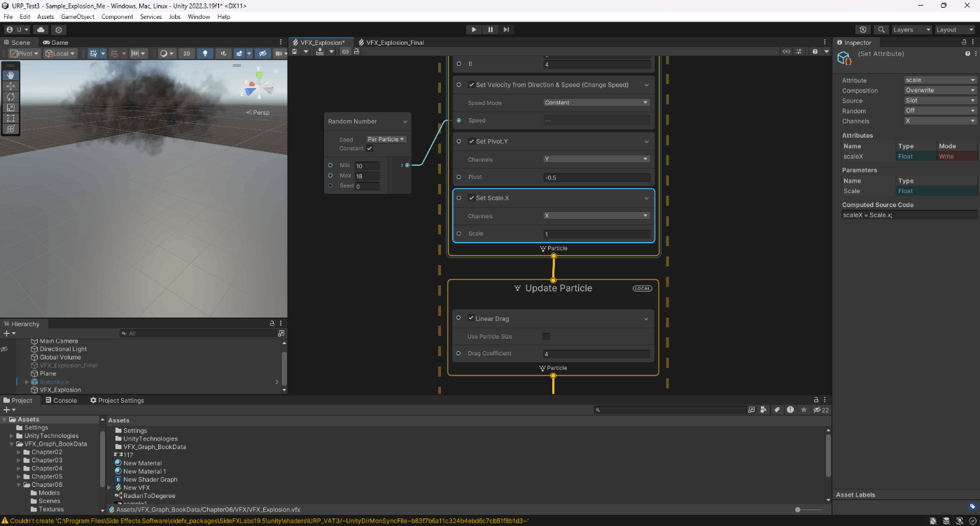Toggle Scene lighting bulb button

pos(204,53)
